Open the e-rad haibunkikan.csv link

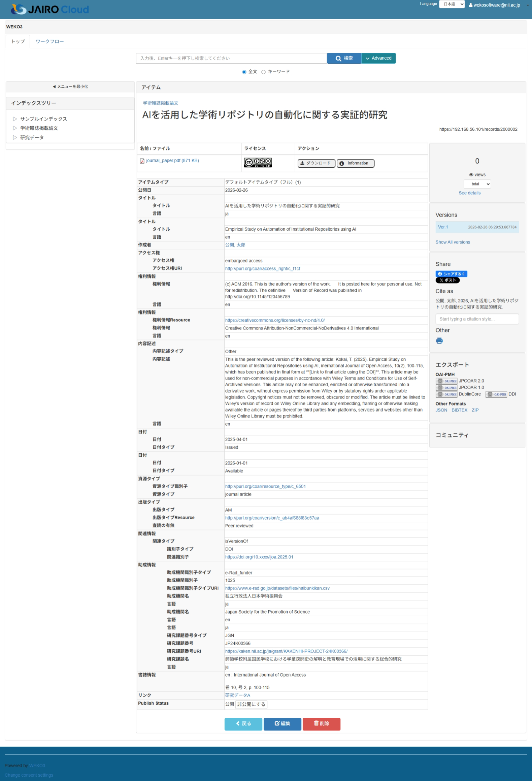tap(277, 588)
